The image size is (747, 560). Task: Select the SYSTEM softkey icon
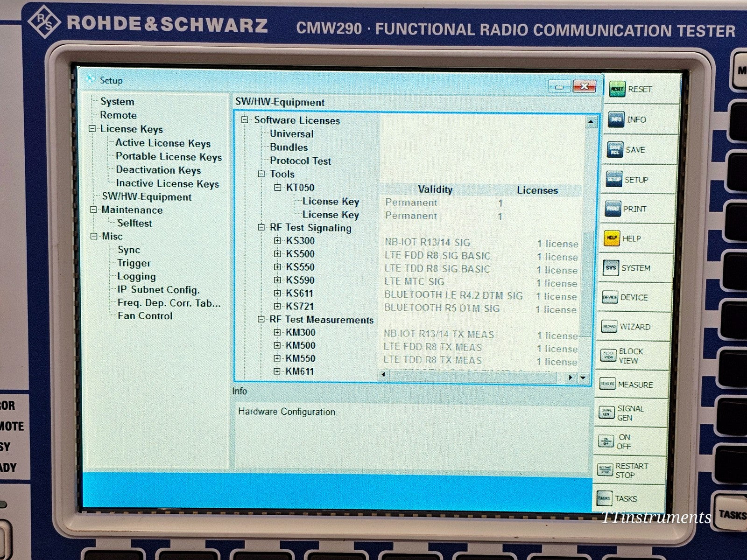pyautogui.click(x=612, y=268)
